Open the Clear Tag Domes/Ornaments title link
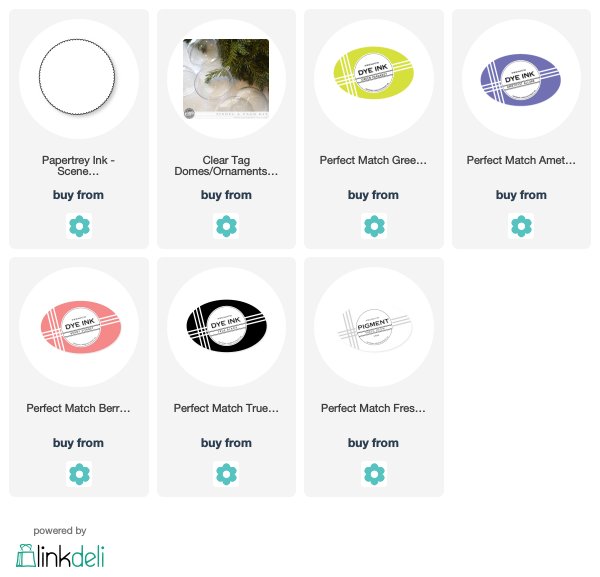600x577 pixels. coord(226,165)
